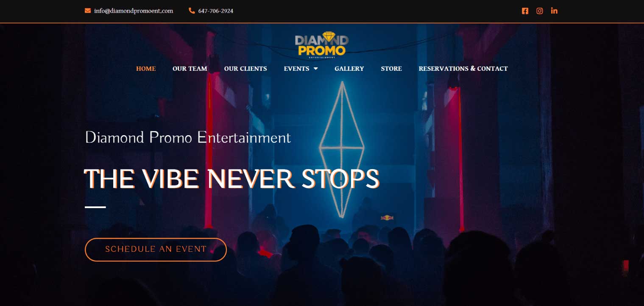
Task: Click the 647-706-2924 phone number link
Action: [216, 11]
